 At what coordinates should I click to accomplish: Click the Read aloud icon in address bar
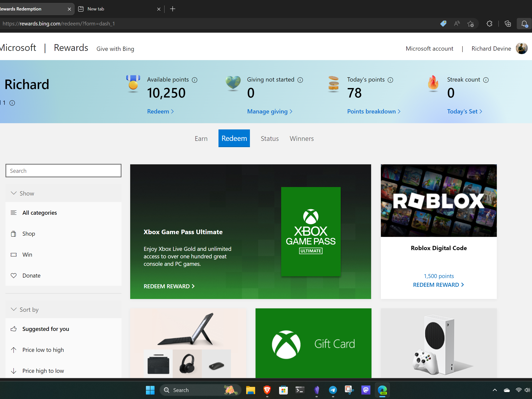point(457,24)
